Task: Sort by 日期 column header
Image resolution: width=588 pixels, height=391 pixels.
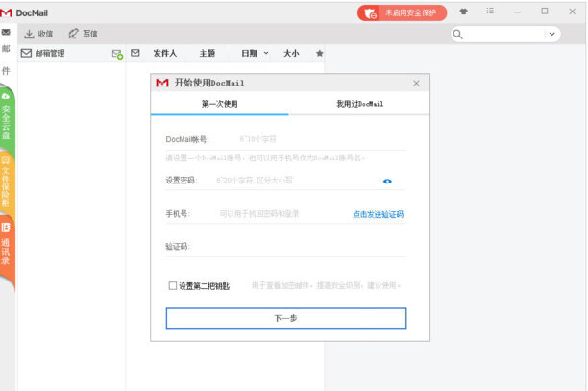Action: (249, 53)
